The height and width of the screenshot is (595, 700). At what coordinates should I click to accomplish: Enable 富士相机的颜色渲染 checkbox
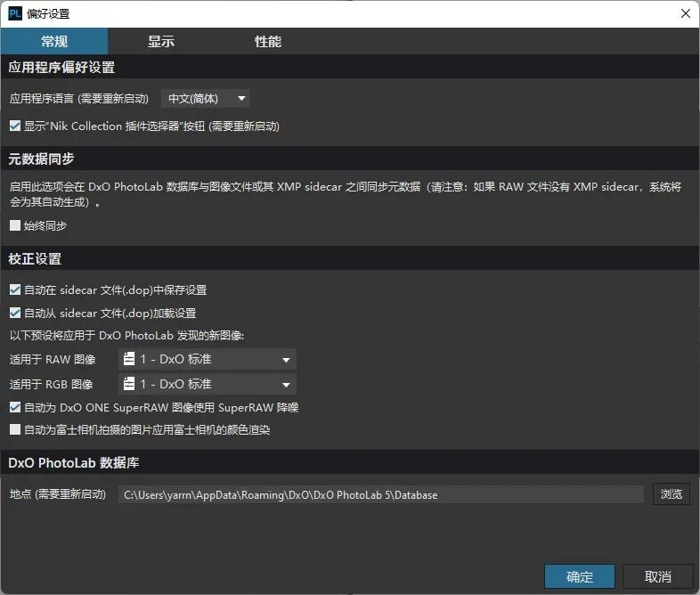click(15, 429)
